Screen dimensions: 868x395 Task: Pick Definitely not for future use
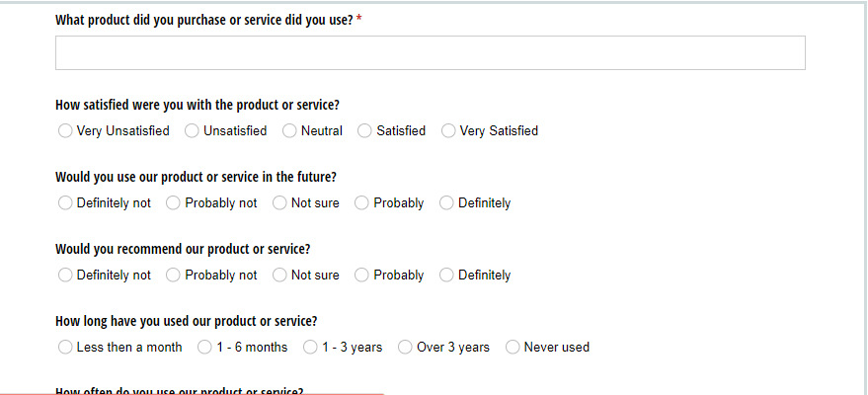(65, 203)
